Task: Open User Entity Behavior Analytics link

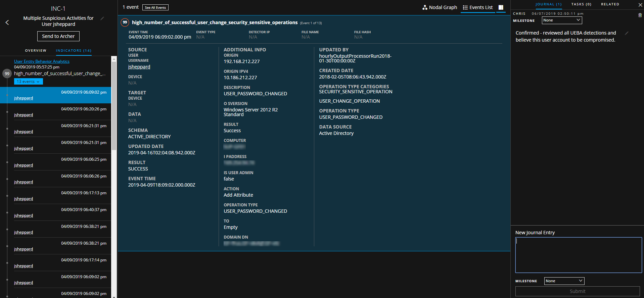Action: coord(42,61)
